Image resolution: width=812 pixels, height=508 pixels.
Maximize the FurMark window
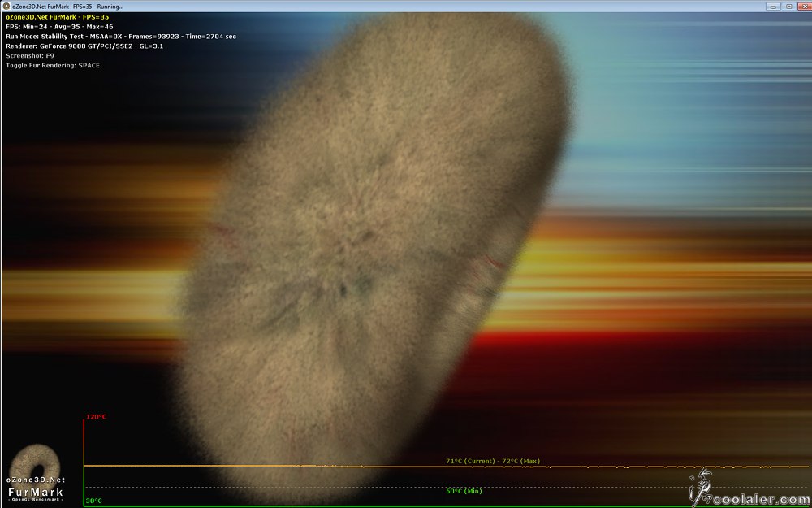pyautogui.click(x=789, y=7)
